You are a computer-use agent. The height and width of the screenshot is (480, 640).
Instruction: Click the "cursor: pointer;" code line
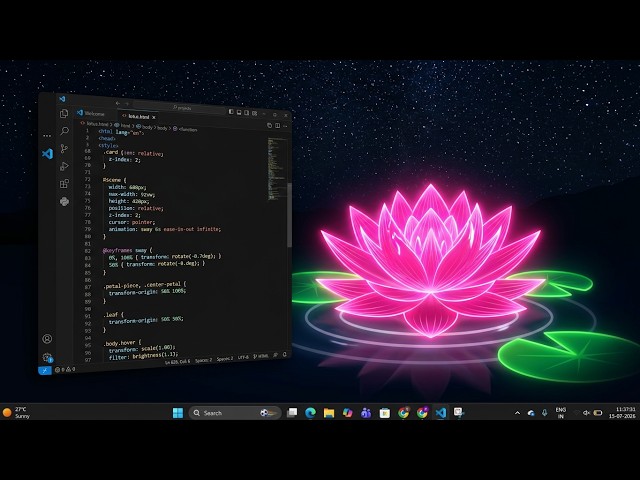pos(132,222)
